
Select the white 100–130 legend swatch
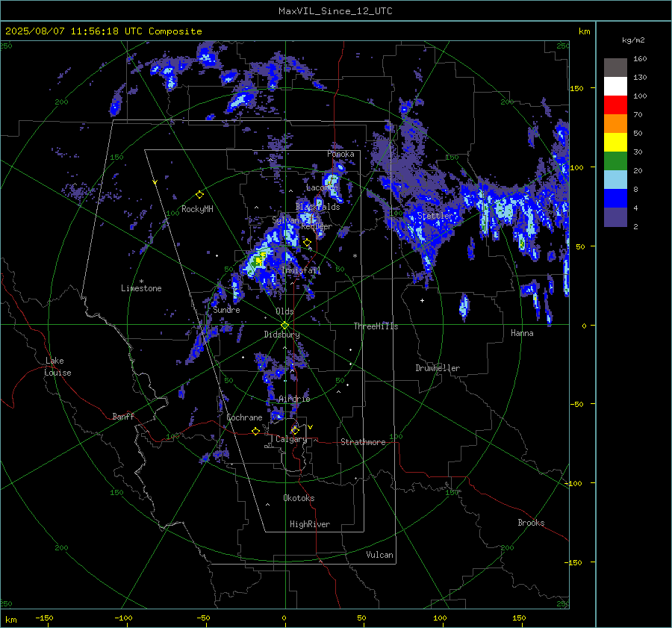(615, 87)
